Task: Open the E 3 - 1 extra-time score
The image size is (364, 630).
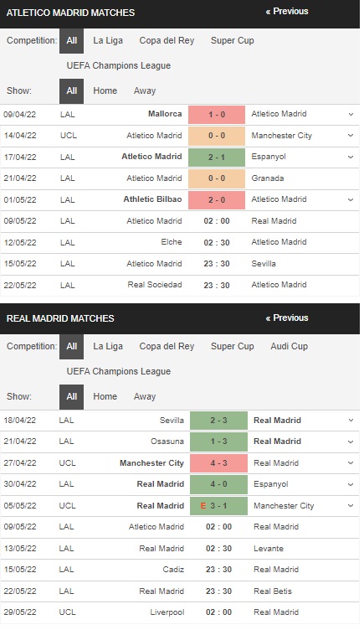Action: tap(218, 506)
